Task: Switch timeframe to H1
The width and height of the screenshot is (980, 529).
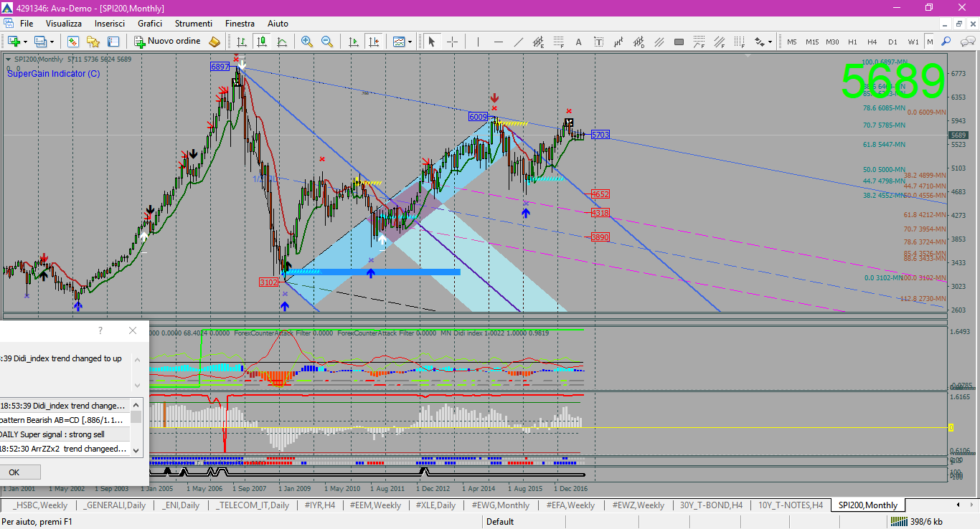Action: click(x=852, y=42)
